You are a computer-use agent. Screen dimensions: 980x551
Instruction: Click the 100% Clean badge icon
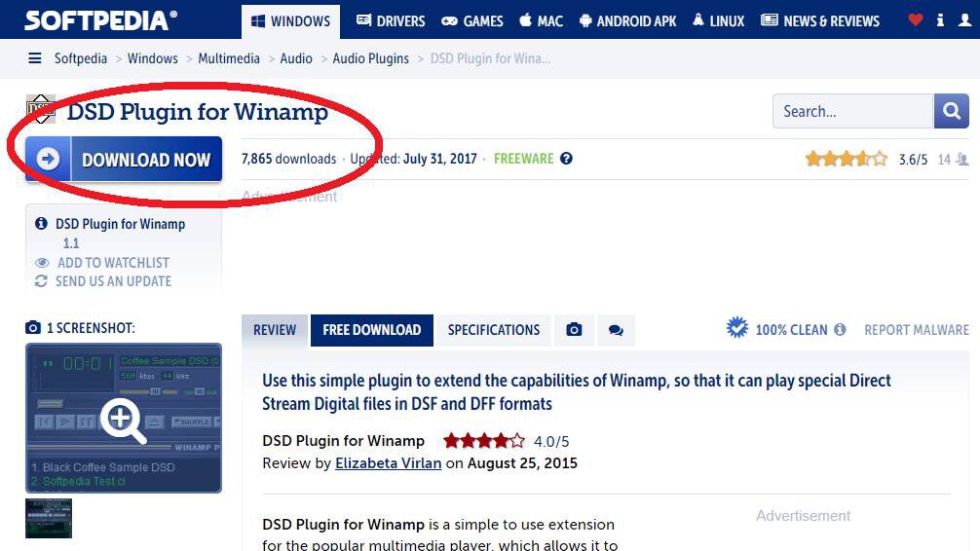click(737, 328)
